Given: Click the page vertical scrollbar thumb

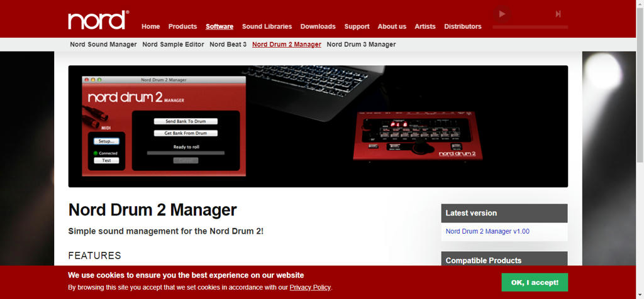Looking at the screenshot, I should 640,84.
